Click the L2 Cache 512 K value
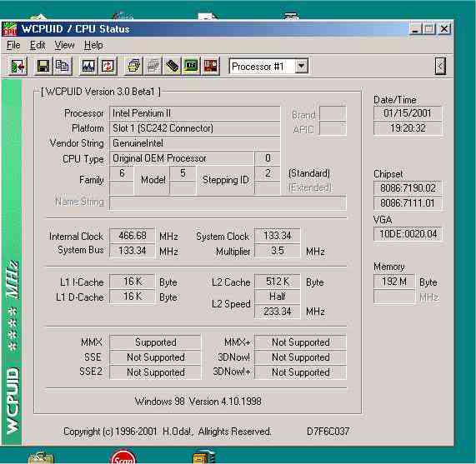The height and width of the screenshot is (464, 476). coord(277,282)
